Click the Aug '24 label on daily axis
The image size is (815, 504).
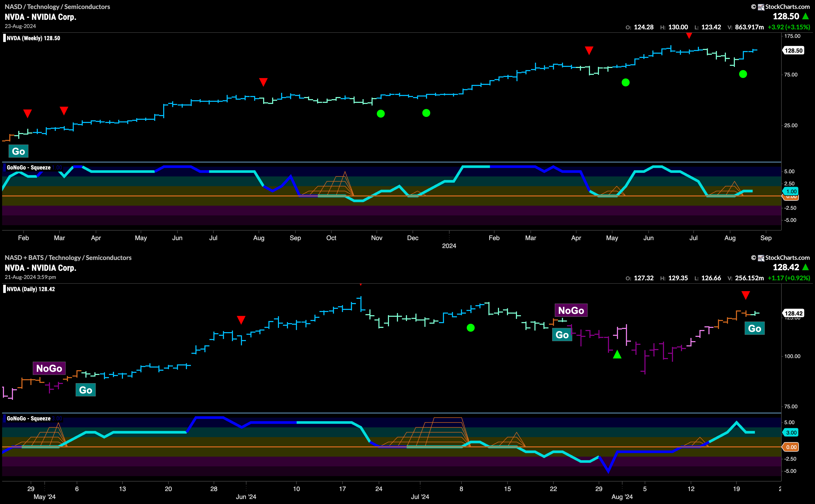622,497
